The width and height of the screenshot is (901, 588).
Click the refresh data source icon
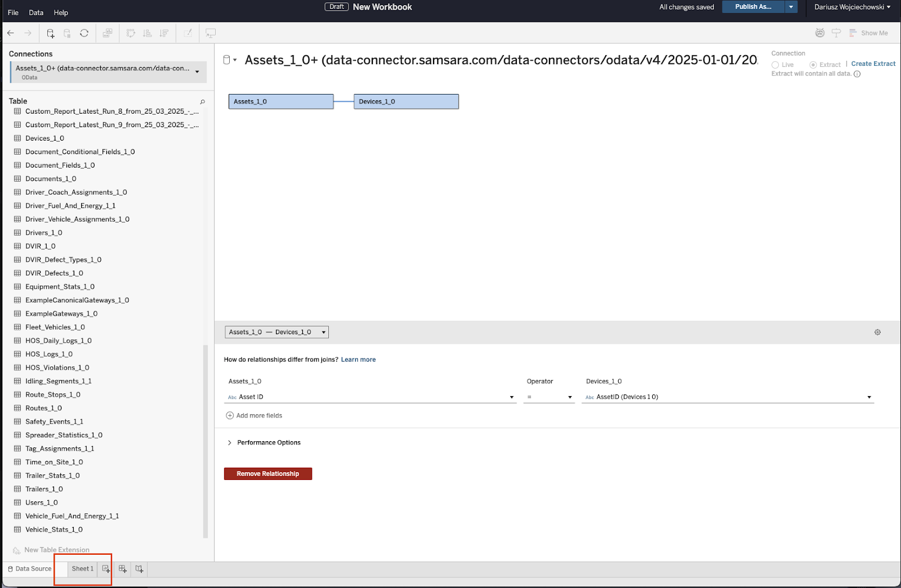coord(84,33)
